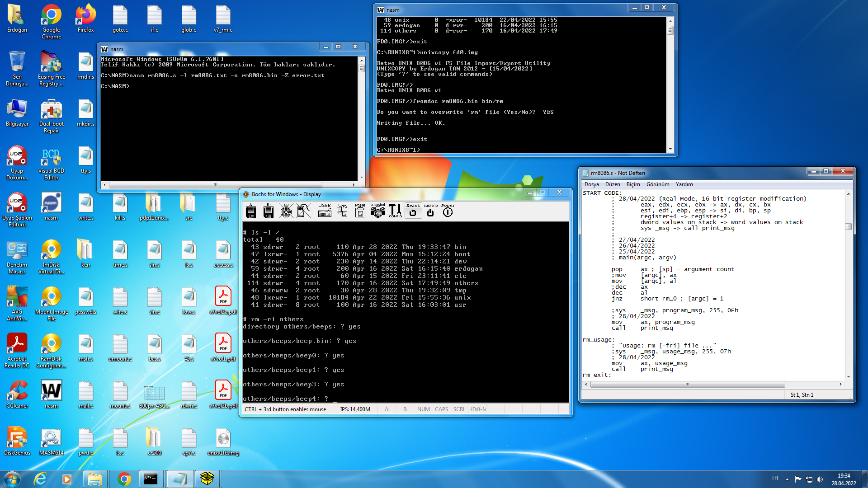Toggle floppy A: drive in Bochs toolbar
The width and height of the screenshot is (868, 488).
[251, 211]
